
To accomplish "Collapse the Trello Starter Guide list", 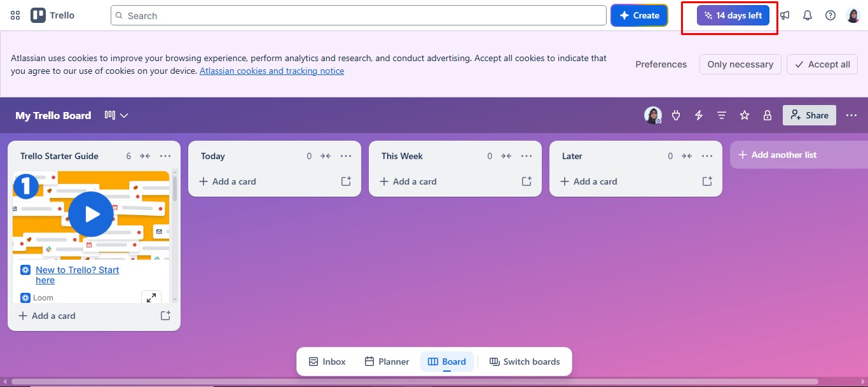I will [145, 156].
